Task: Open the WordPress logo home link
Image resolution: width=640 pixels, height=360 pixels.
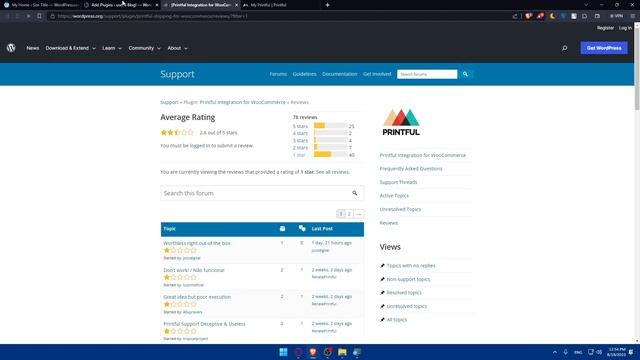Action: pos(11,48)
